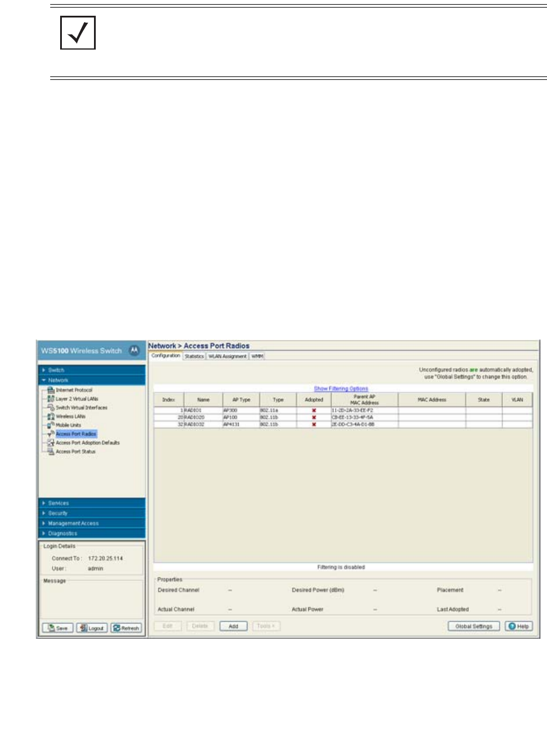Image resolution: width=547 pixels, height=756 pixels.
Task: Switch to the Statistics tab
Action: click(x=194, y=356)
